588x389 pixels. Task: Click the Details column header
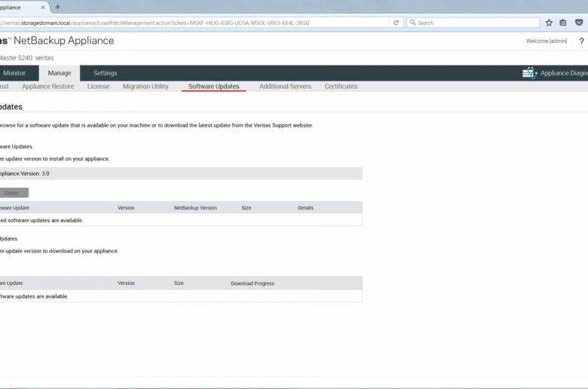(305, 208)
